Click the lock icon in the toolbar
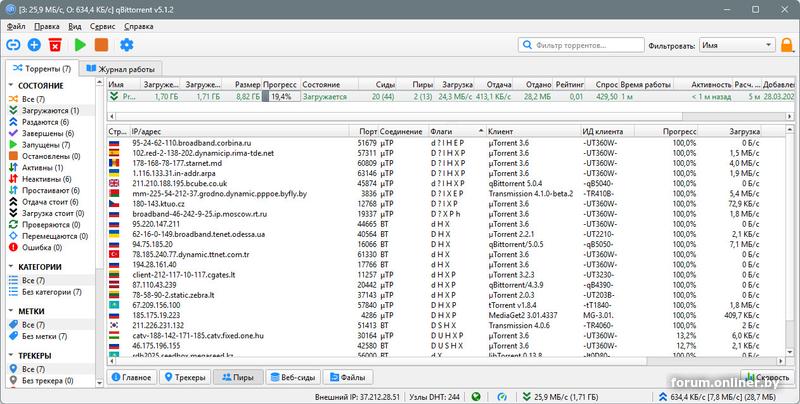This screenshot has height=404, width=800. point(787,45)
